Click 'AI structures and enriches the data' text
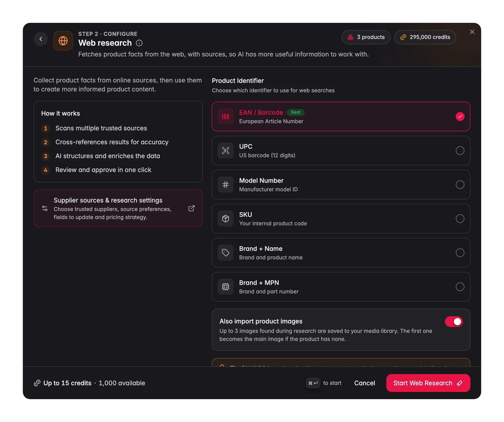Image resolution: width=504 pixels, height=422 pixels. [108, 156]
